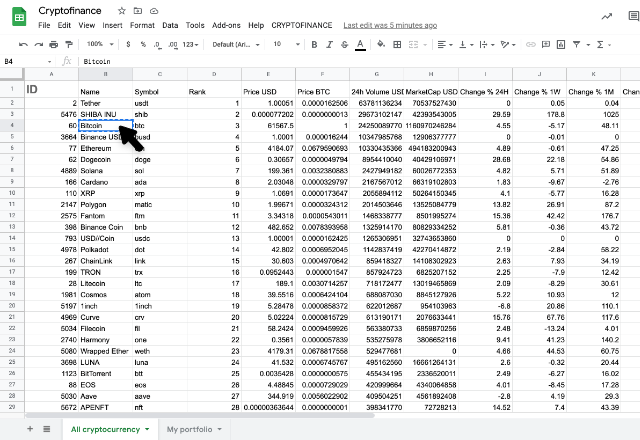Click the Redo icon
The width and height of the screenshot is (640, 440).
tap(39, 44)
